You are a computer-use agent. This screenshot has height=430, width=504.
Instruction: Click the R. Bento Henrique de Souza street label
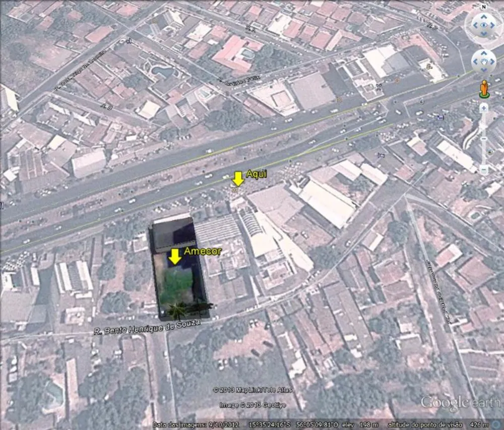[x=147, y=327]
